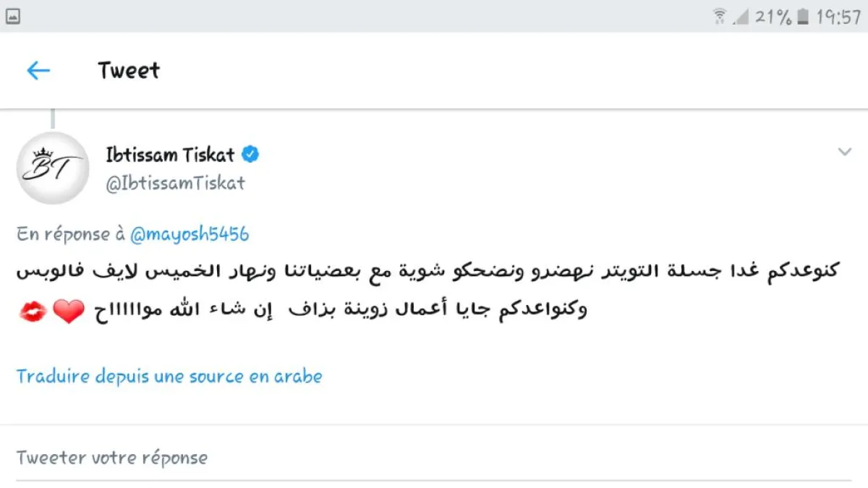This screenshot has height=488, width=868.
Task: Expand the tweet options chevron
Action: (844, 152)
